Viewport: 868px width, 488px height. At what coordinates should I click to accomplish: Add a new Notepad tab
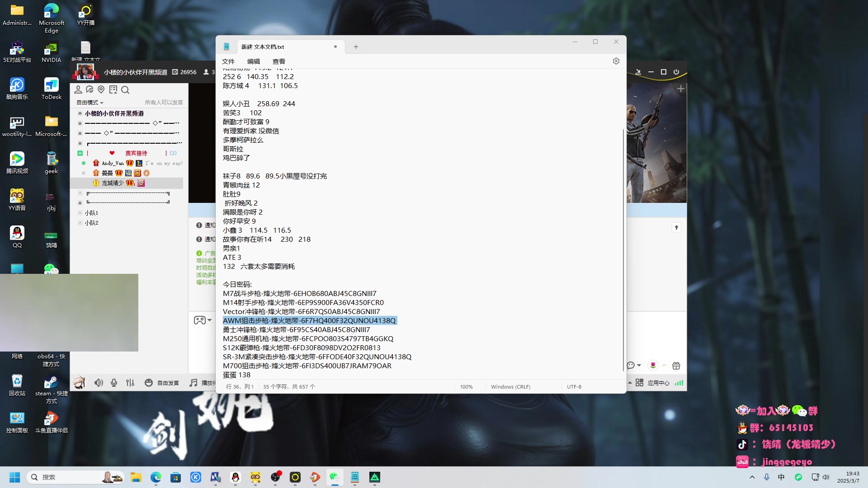click(356, 47)
